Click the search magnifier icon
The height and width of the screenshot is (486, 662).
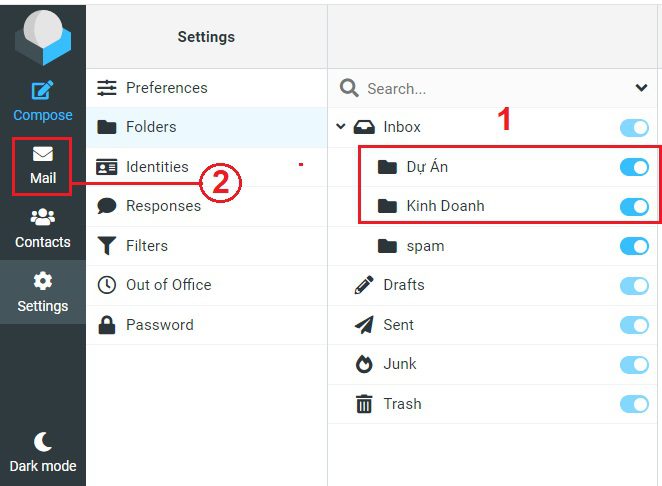coord(349,88)
